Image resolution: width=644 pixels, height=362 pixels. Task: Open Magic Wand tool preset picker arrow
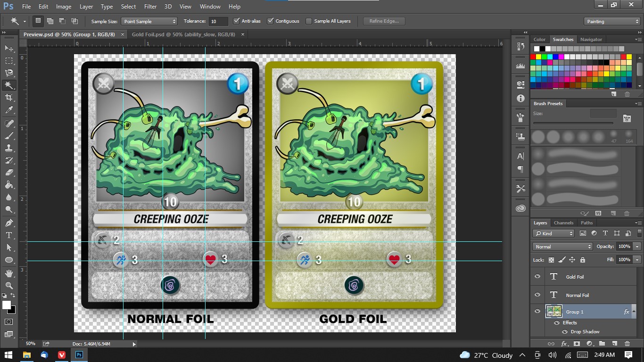pos(25,21)
